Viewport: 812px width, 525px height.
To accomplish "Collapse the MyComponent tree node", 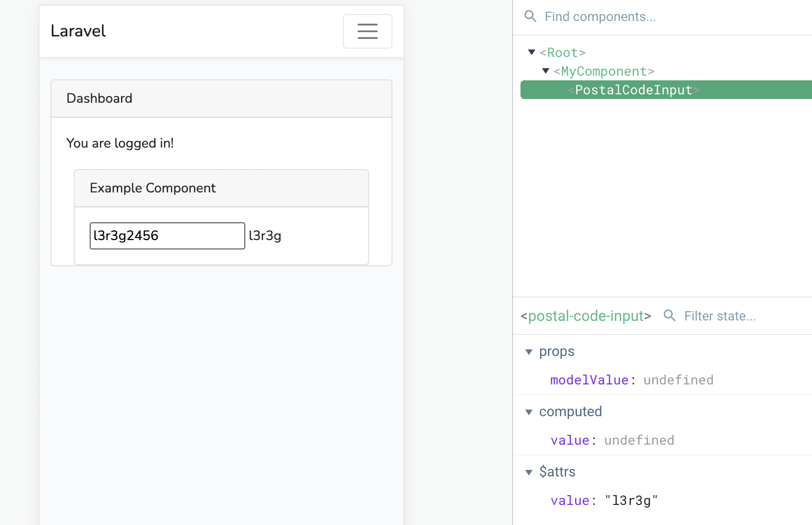I will coord(546,71).
